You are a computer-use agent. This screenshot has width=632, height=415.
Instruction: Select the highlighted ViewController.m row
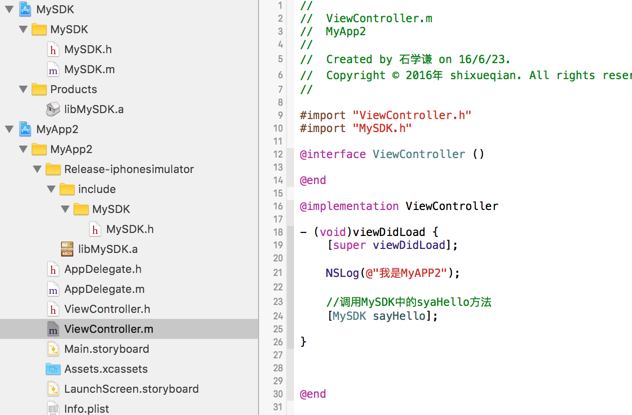(129, 329)
